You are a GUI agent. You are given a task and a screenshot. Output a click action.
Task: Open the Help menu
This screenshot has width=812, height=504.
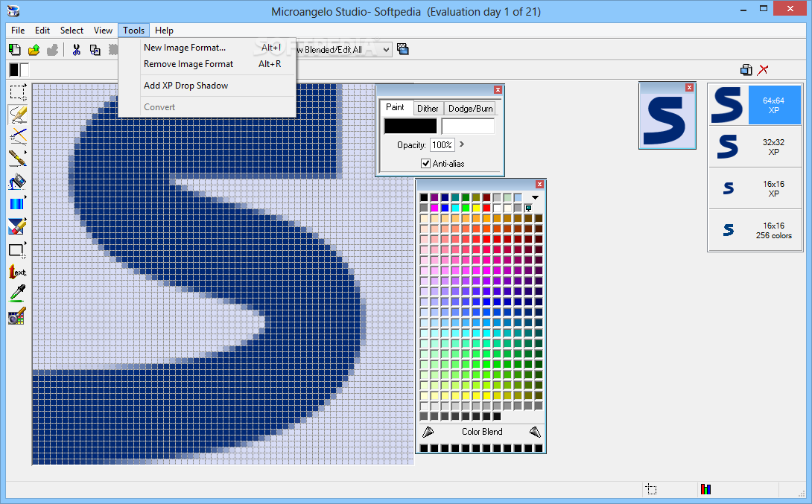coord(164,31)
